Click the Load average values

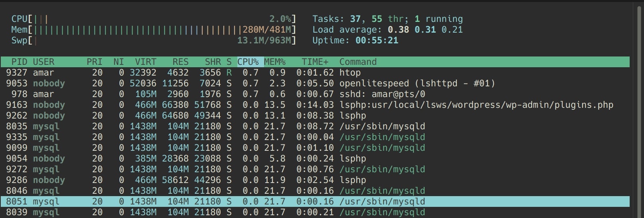click(x=425, y=29)
